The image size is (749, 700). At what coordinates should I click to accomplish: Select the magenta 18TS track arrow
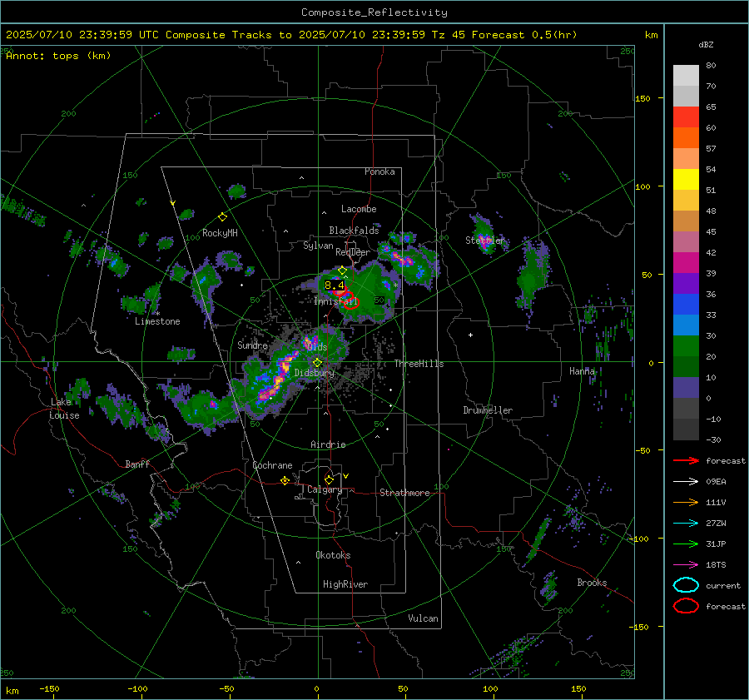686,565
